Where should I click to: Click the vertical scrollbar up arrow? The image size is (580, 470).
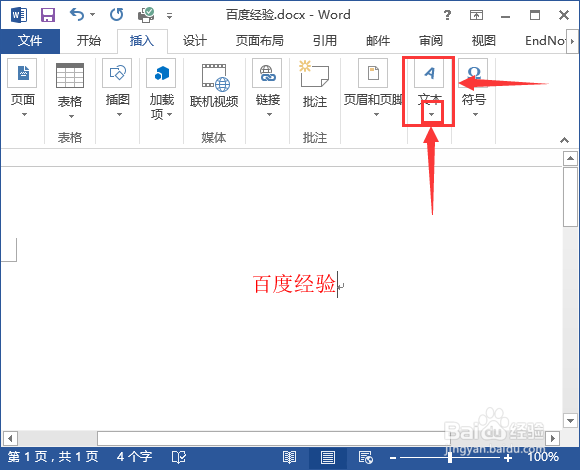(x=570, y=158)
